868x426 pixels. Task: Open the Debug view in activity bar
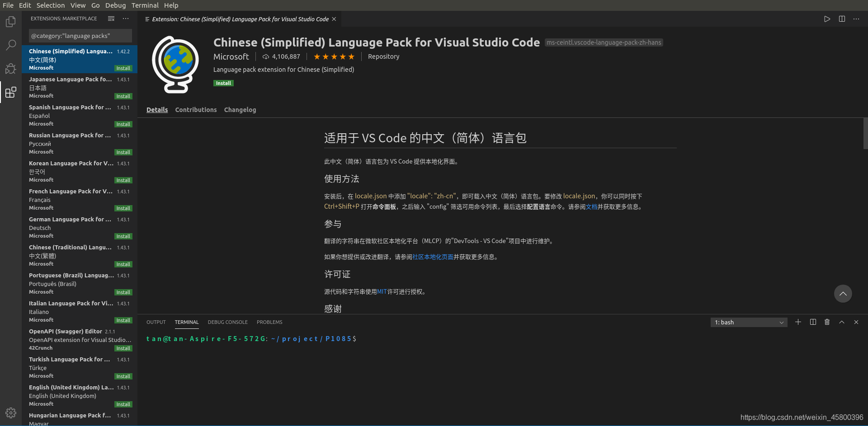point(11,69)
